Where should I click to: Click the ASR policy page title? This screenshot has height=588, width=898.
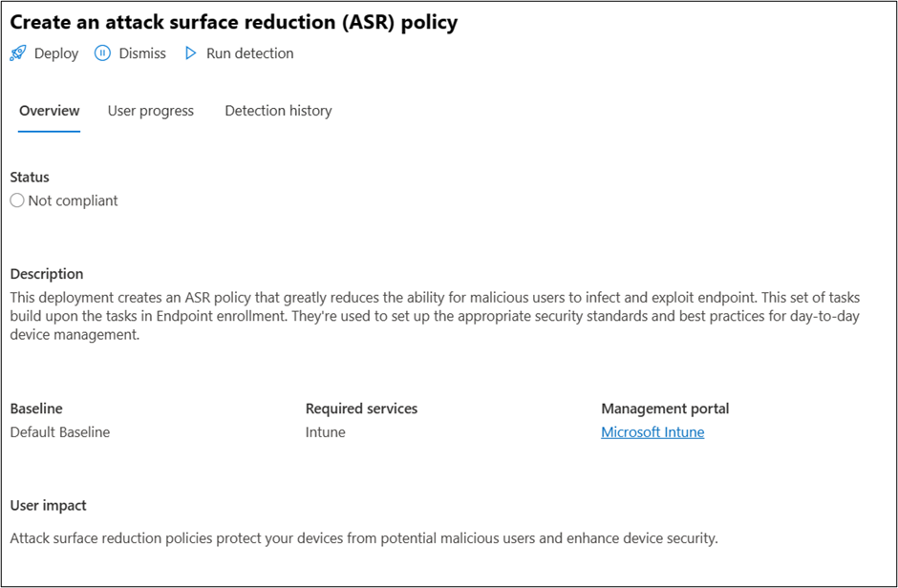coord(234,22)
